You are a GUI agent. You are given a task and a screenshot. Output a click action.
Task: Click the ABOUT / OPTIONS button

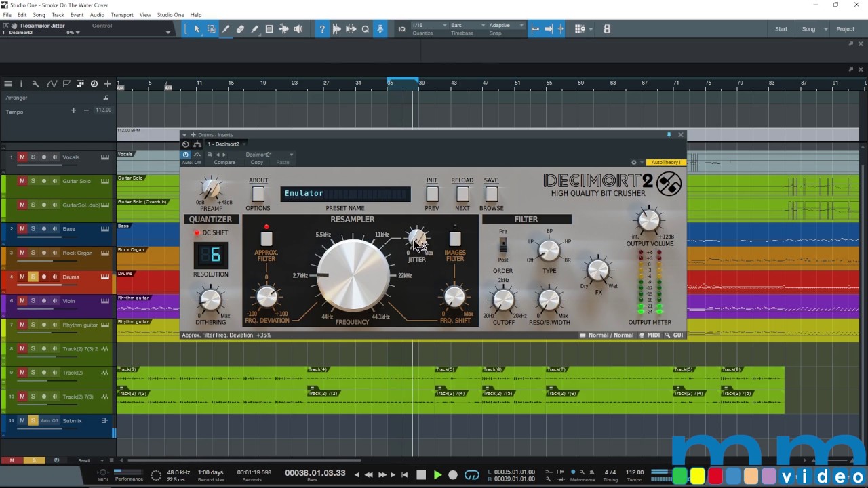click(258, 194)
